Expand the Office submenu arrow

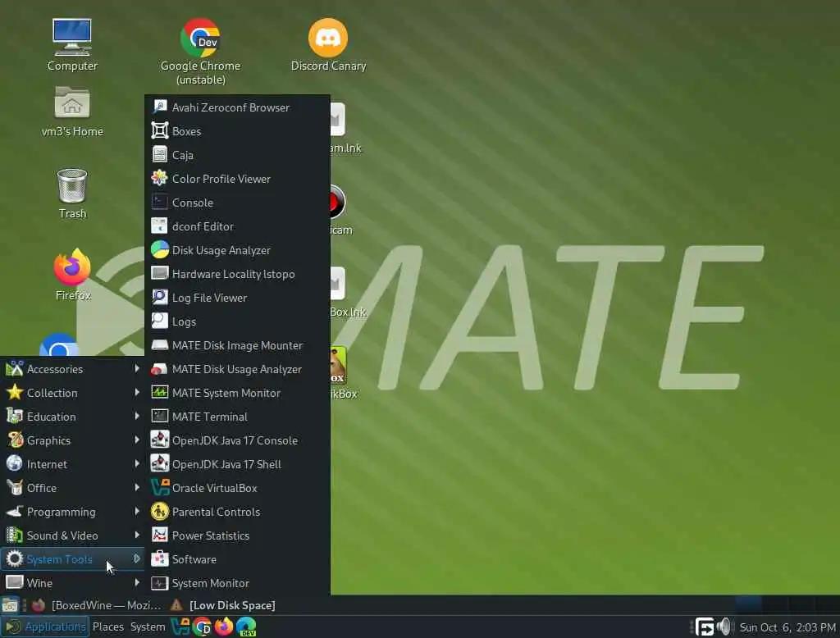pyautogui.click(x=137, y=487)
